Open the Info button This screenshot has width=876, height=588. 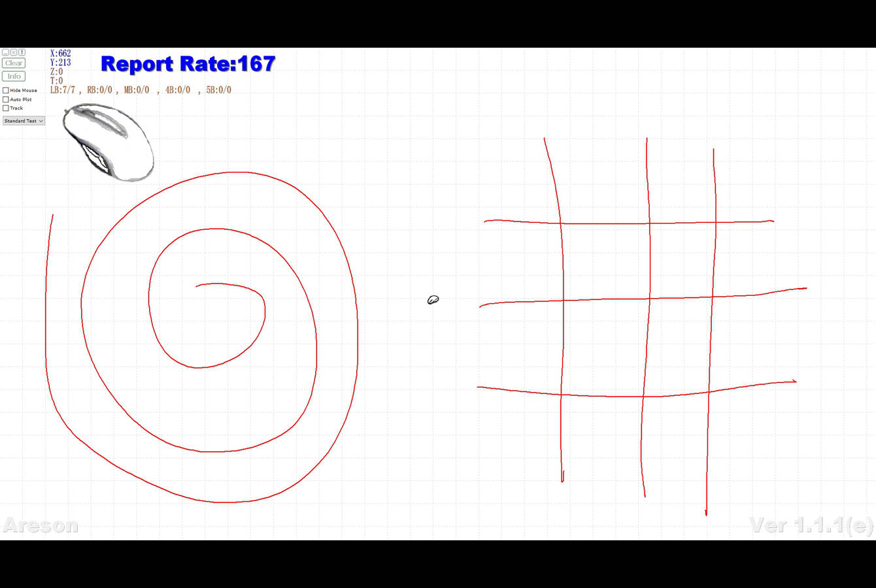[14, 76]
